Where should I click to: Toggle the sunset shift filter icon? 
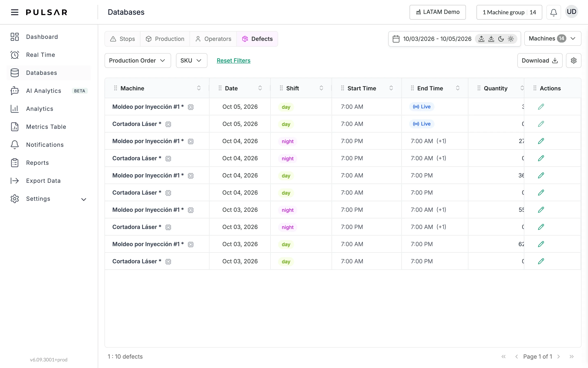pyautogui.click(x=491, y=39)
